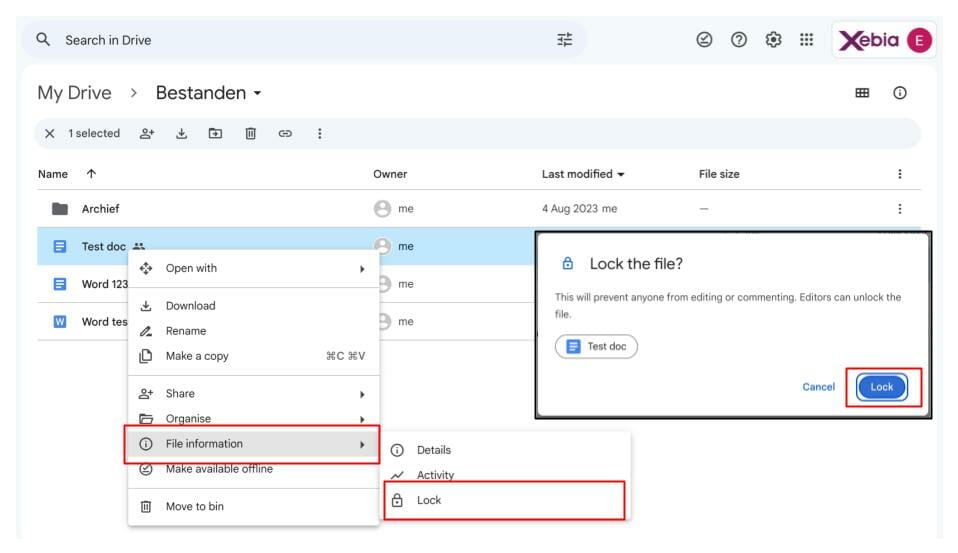Choose Move to bin
Screen dimensions: 958x553
pyautogui.click(x=254, y=507)
